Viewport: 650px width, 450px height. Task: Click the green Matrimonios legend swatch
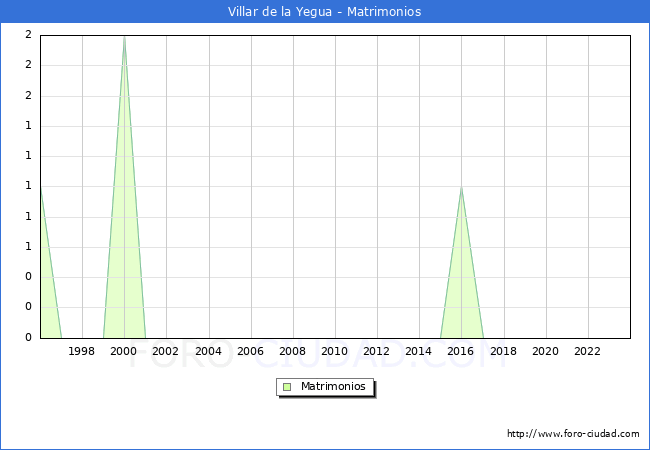coord(287,387)
